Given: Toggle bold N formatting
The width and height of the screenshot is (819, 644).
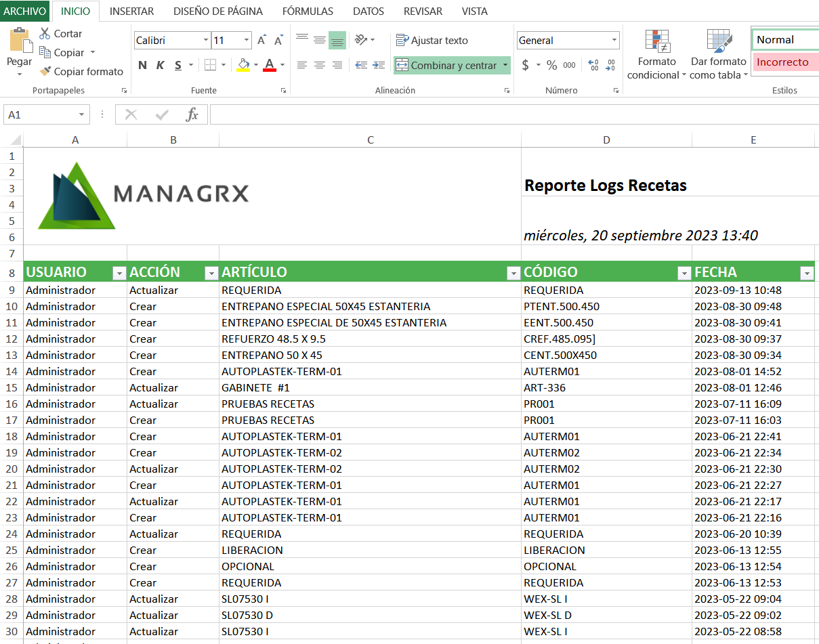Looking at the screenshot, I should (x=142, y=65).
